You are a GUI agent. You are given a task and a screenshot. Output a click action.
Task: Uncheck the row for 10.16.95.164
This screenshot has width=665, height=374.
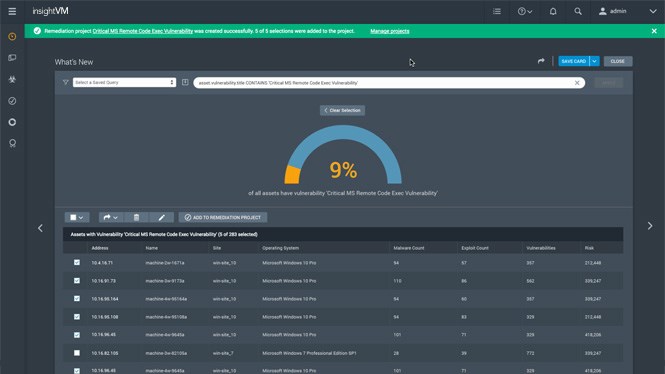coord(77,299)
